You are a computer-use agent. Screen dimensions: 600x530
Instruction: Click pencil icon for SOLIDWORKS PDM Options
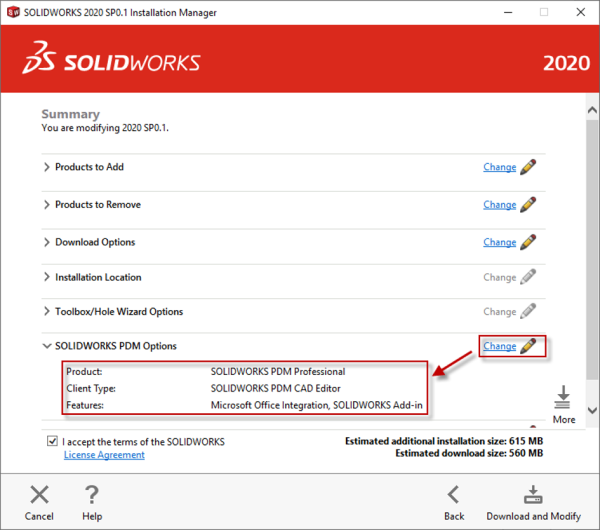pos(528,346)
